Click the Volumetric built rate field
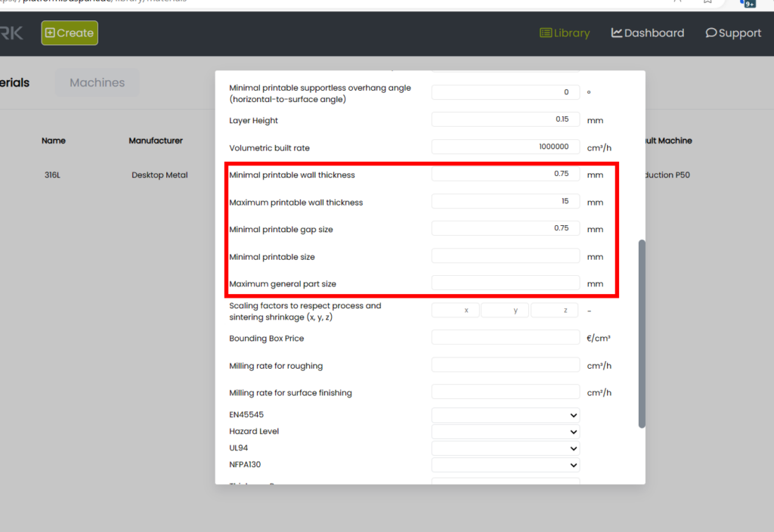Screen dimensions: 774x532 tap(505, 147)
